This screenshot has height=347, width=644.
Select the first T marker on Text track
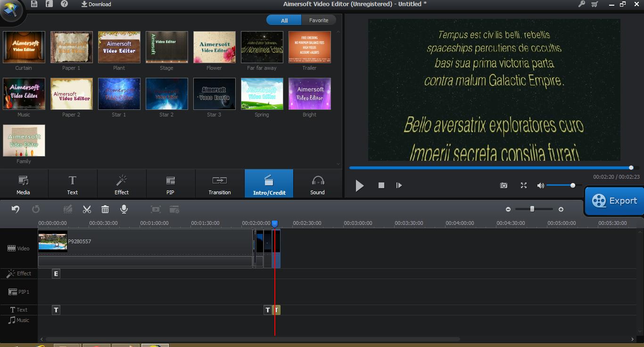point(56,310)
